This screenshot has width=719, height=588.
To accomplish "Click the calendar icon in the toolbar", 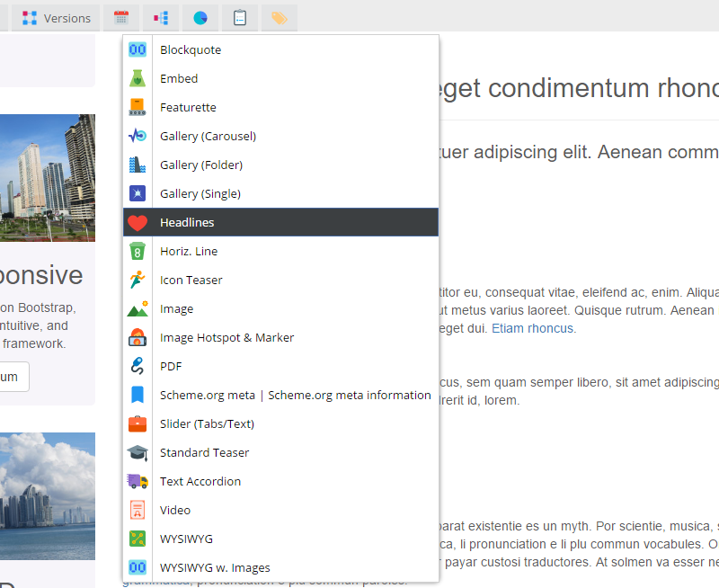I will 121,18.
